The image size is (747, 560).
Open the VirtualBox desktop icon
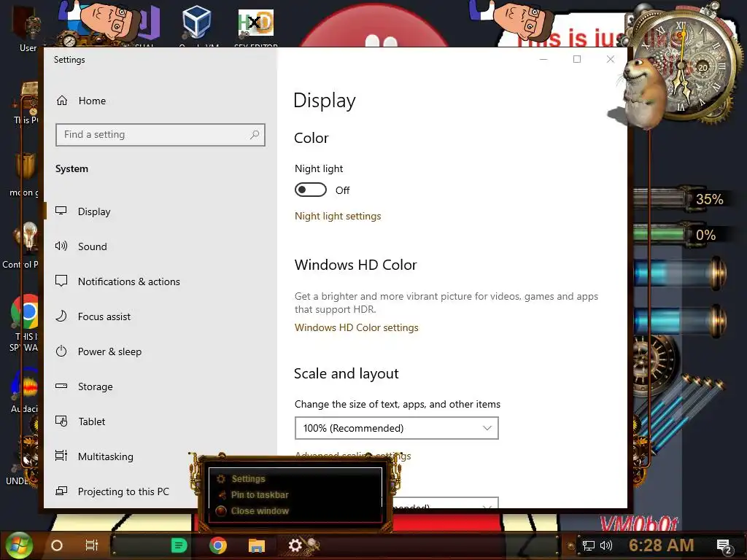point(197,24)
